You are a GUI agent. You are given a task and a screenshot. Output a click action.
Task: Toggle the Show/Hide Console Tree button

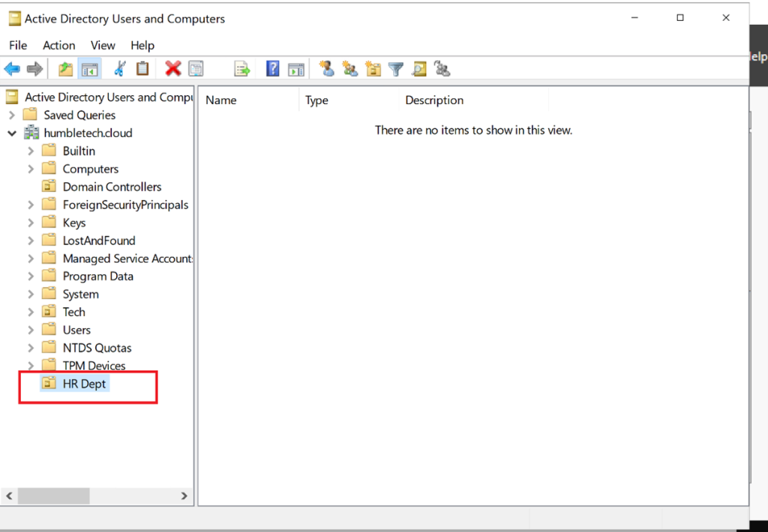pos(90,70)
